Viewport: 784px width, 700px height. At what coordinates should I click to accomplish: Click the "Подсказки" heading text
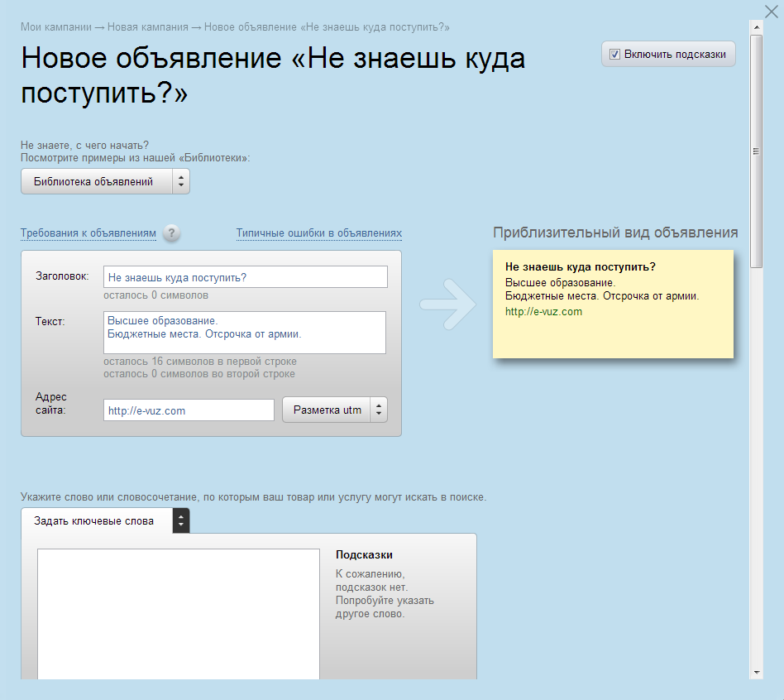pos(364,554)
